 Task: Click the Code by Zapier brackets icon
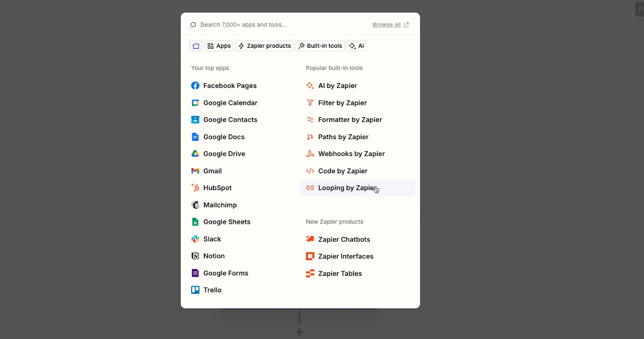click(310, 171)
